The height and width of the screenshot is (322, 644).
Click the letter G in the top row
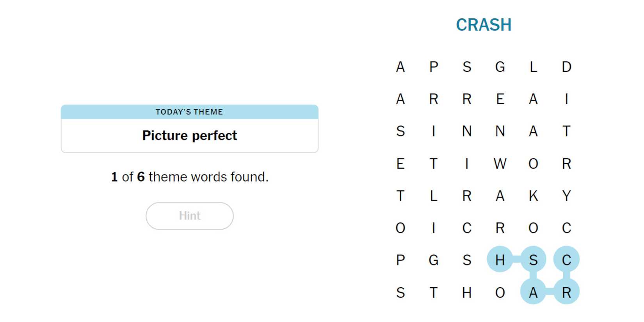coord(500,67)
